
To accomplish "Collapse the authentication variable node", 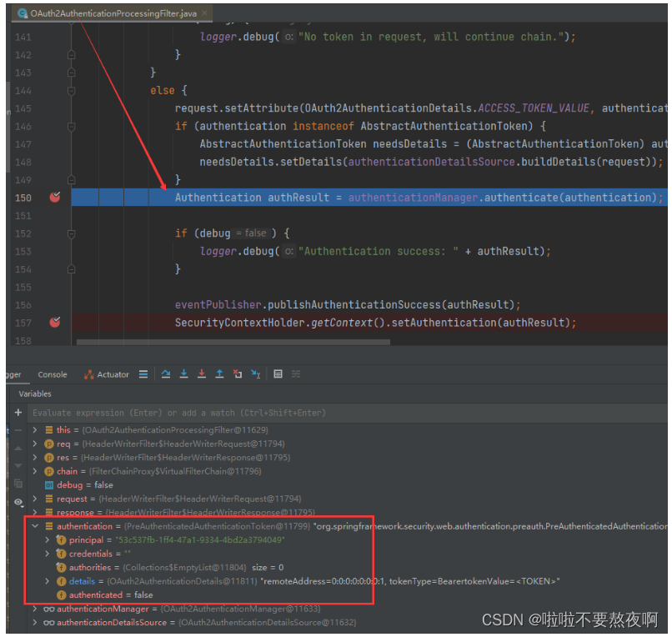I will [35, 527].
